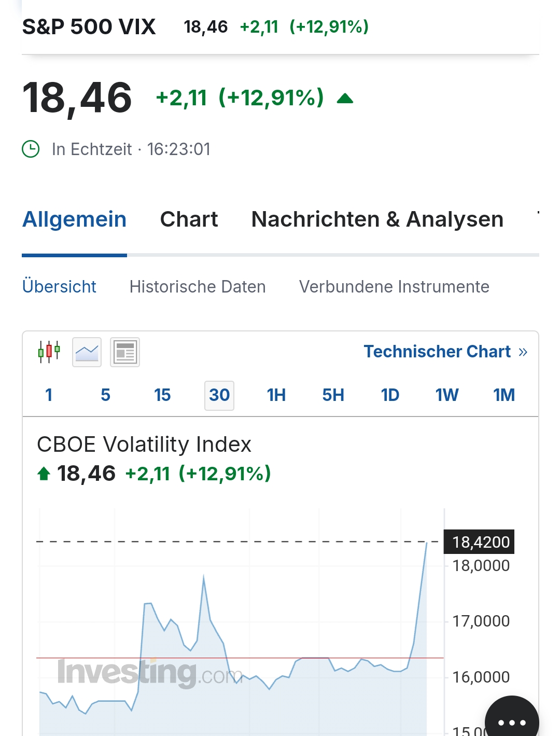Open Verbundene Instrumente section

[x=394, y=287]
